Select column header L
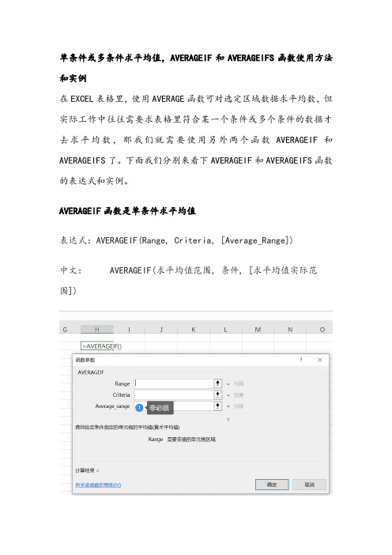The width and height of the screenshot is (392, 555). (x=226, y=330)
